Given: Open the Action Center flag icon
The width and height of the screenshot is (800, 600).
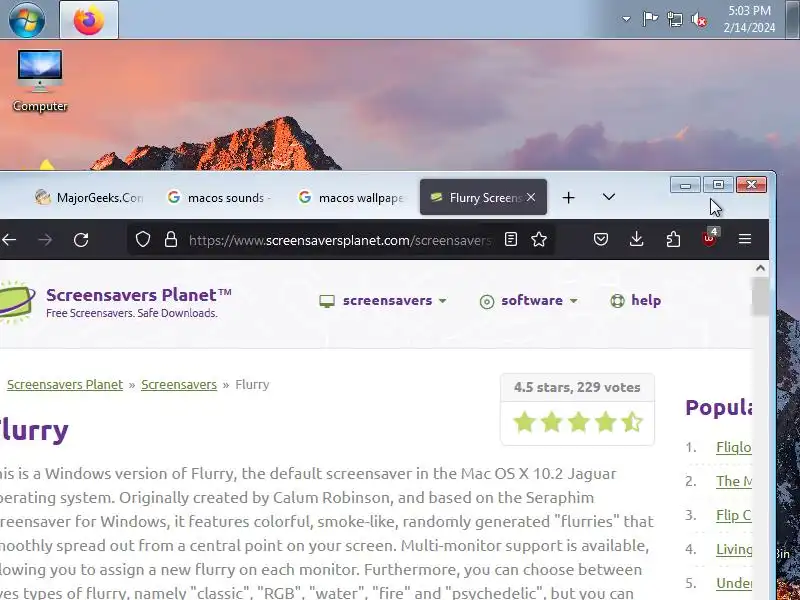Looking at the screenshot, I should pyautogui.click(x=650, y=19).
